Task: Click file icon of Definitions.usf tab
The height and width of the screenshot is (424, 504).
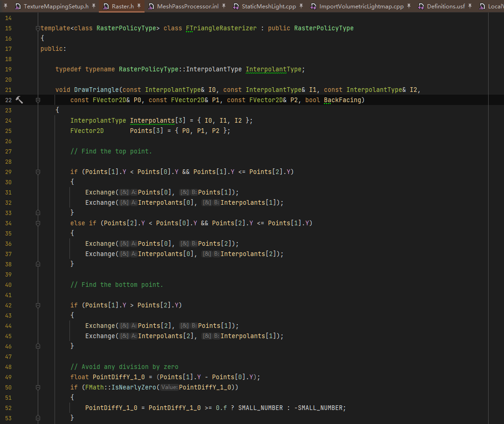Action: (421, 7)
